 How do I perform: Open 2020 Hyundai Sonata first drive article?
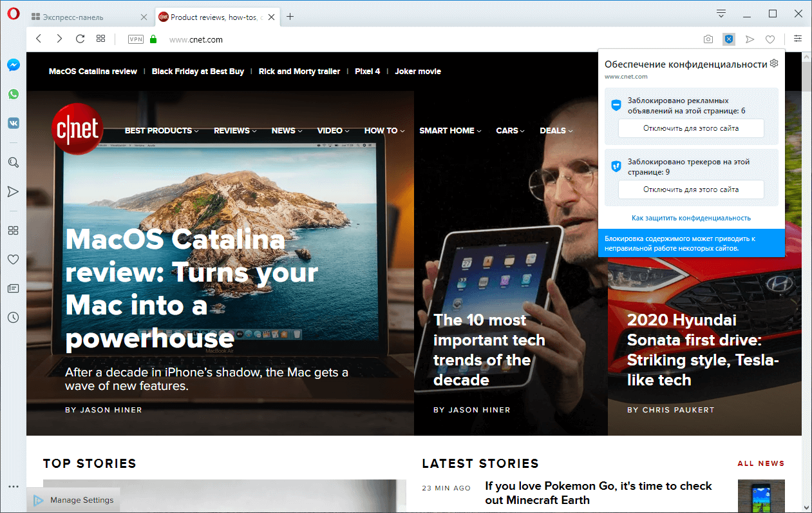tap(703, 350)
